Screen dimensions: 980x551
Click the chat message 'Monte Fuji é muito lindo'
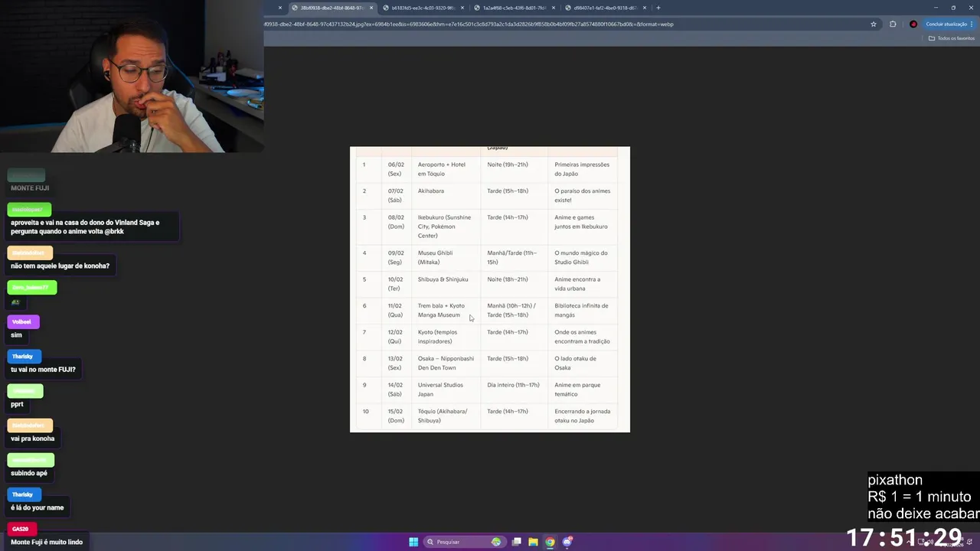point(47,542)
